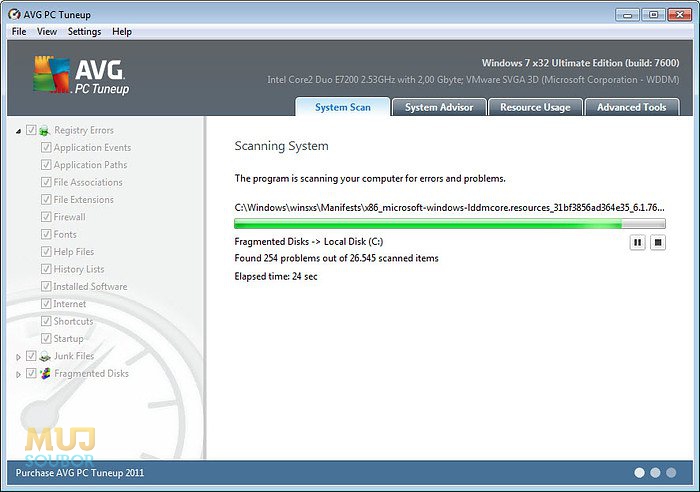Select the Junk Files tree label
This screenshot has width=700, height=492.
click(74, 356)
